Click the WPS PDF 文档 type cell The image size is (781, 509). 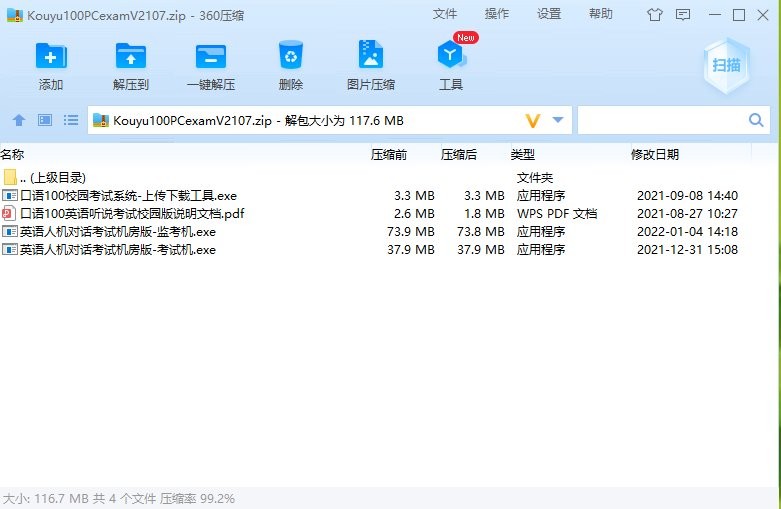coord(557,214)
